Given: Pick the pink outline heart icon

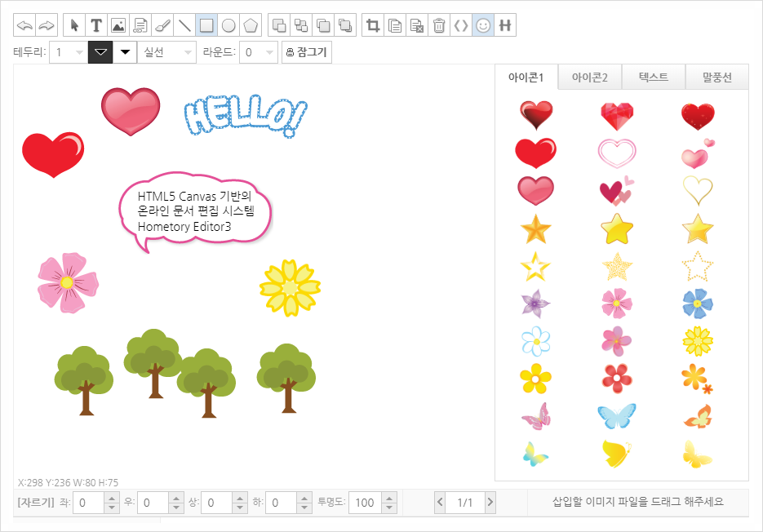Looking at the screenshot, I should click(617, 153).
